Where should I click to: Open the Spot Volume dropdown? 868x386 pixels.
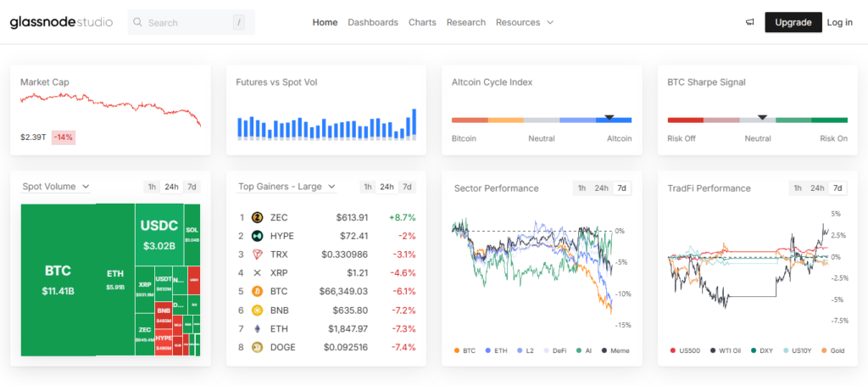[x=56, y=187]
